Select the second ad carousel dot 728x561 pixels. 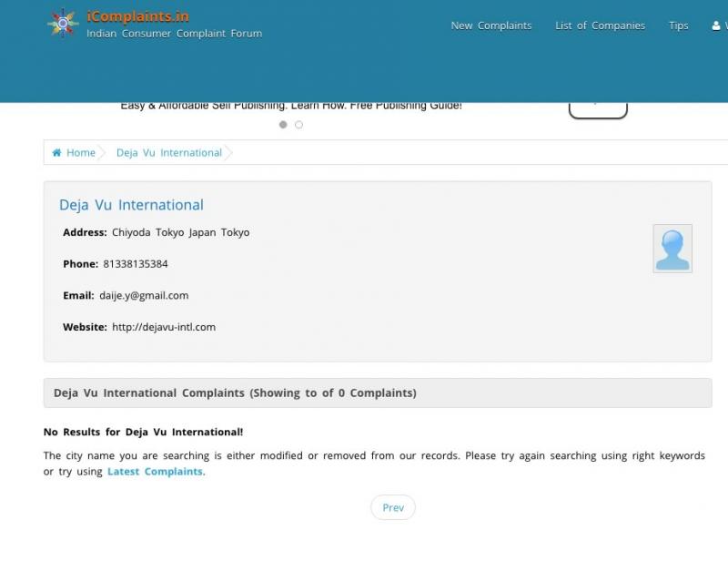299,125
